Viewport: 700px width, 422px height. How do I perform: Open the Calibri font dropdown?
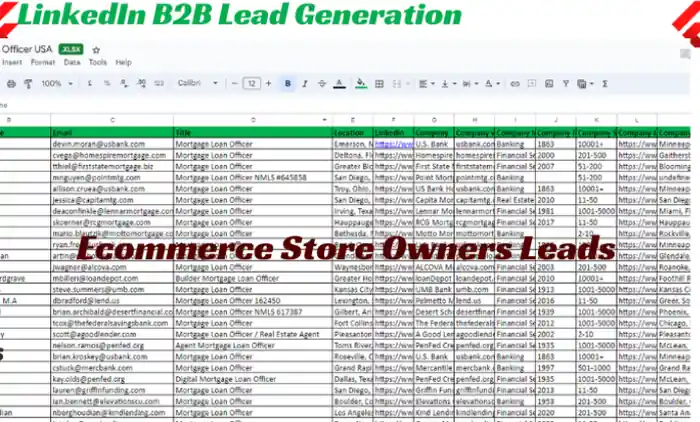[197, 83]
